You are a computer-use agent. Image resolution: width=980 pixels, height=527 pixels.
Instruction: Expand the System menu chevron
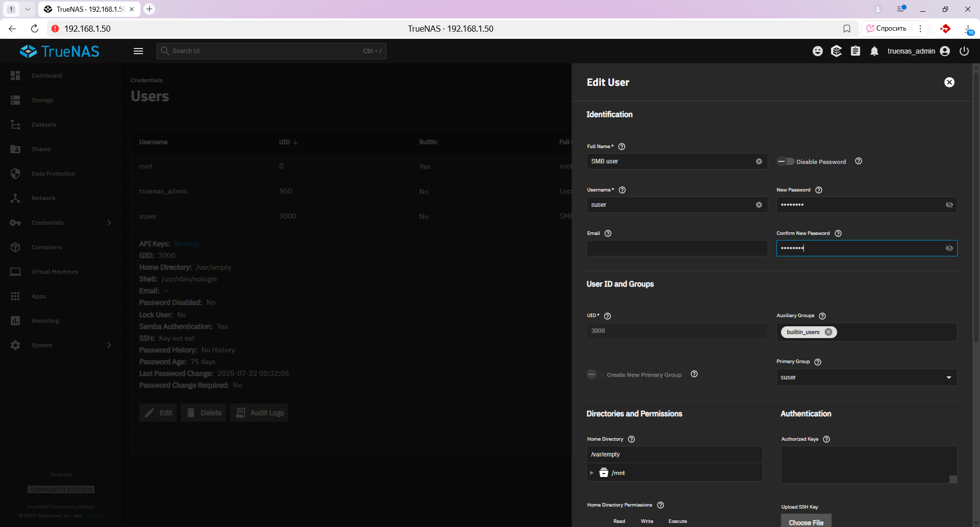[x=109, y=345]
